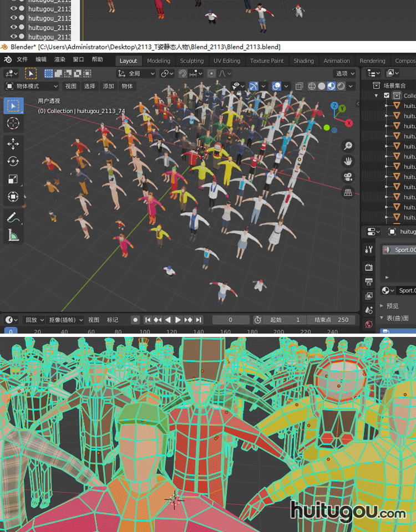416x532 pixels.
Task: Toggle the auto keying record button
Action: click(x=135, y=320)
